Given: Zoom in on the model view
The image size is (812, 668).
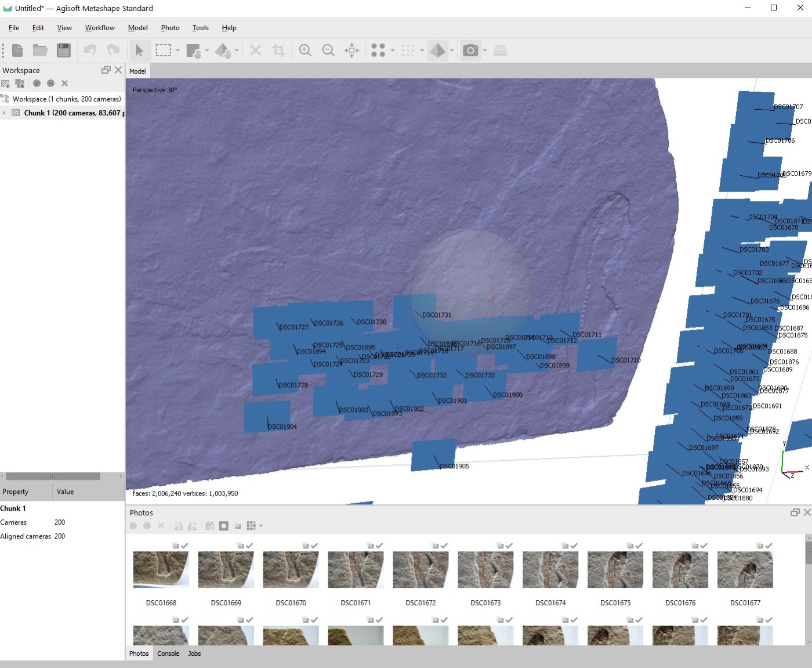Looking at the screenshot, I should 305,50.
